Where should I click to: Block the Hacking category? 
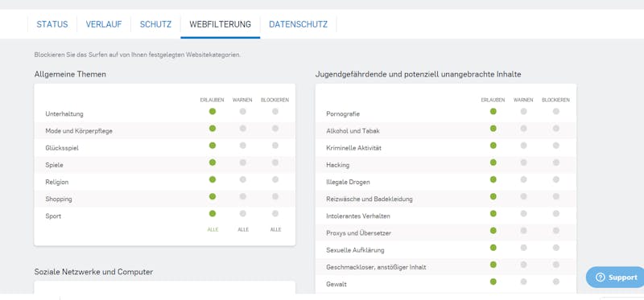tap(555, 162)
